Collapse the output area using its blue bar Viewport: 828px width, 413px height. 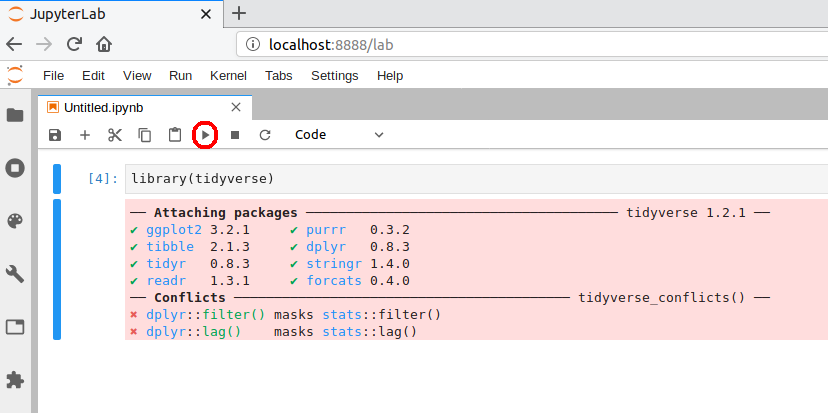[57, 269]
